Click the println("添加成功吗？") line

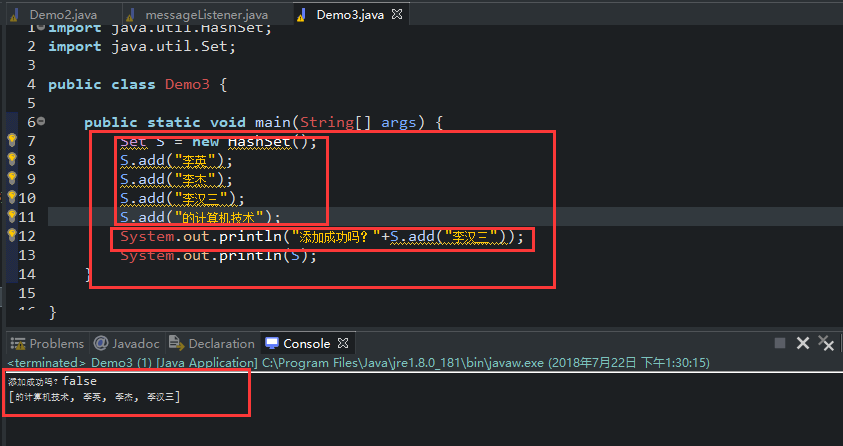[322, 236]
